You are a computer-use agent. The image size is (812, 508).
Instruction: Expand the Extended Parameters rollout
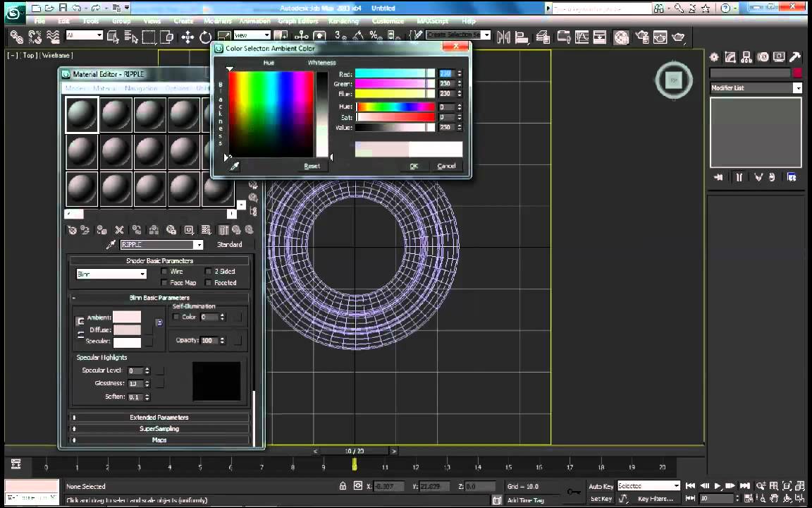pyautogui.click(x=159, y=417)
